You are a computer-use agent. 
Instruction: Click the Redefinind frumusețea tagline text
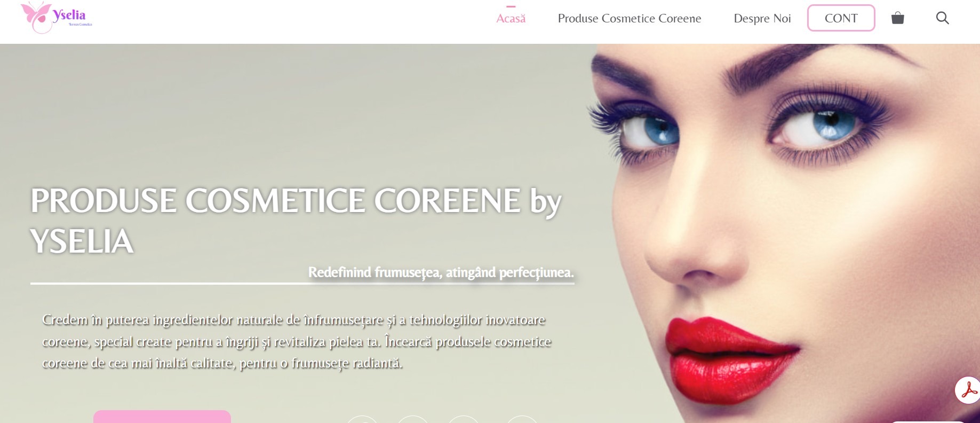(x=441, y=273)
